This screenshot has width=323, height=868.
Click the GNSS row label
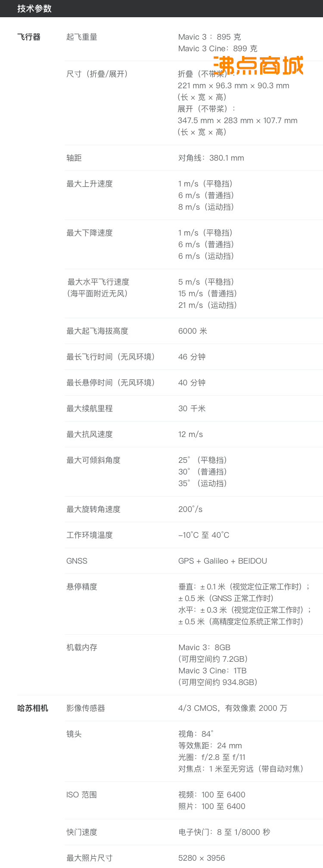(77, 561)
